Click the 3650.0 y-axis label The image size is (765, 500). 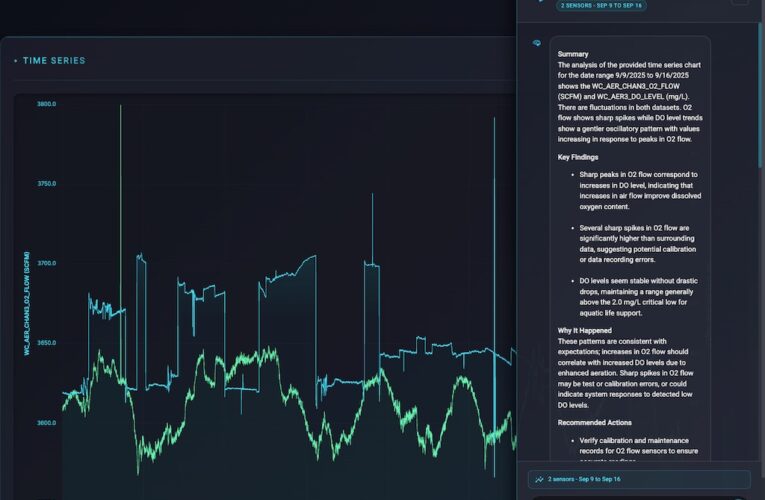46,342
